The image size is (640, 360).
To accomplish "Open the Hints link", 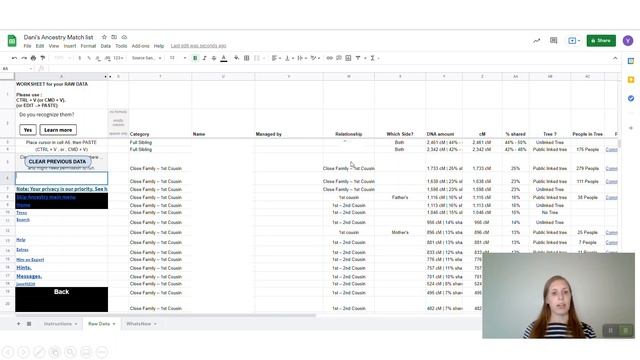I will click(24, 268).
